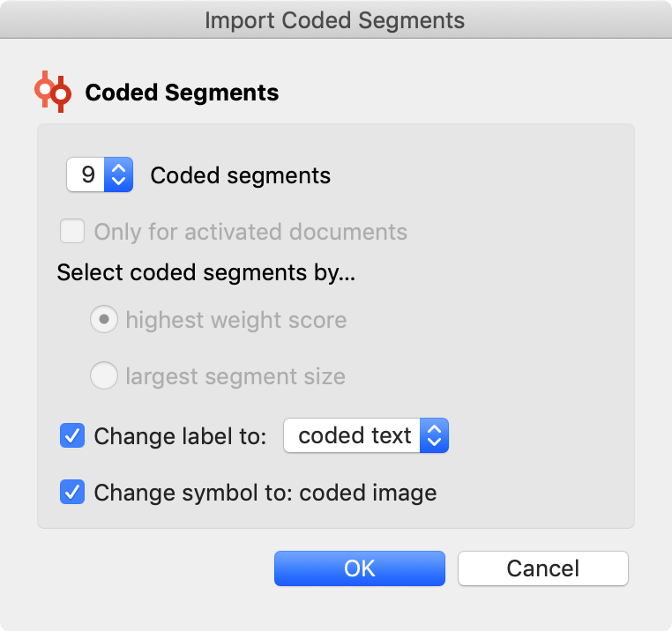Confirm the import with the OK button
The image size is (672, 631).
tap(360, 568)
